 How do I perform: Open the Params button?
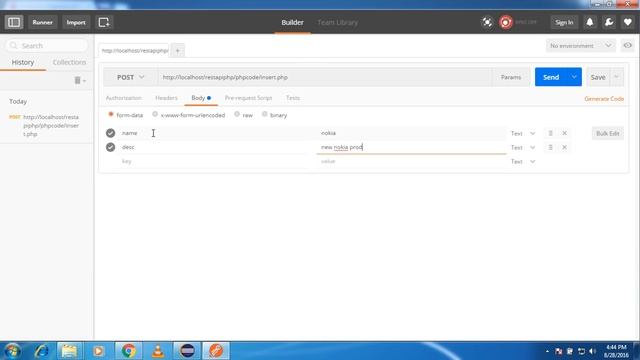click(x=511, y=77)
